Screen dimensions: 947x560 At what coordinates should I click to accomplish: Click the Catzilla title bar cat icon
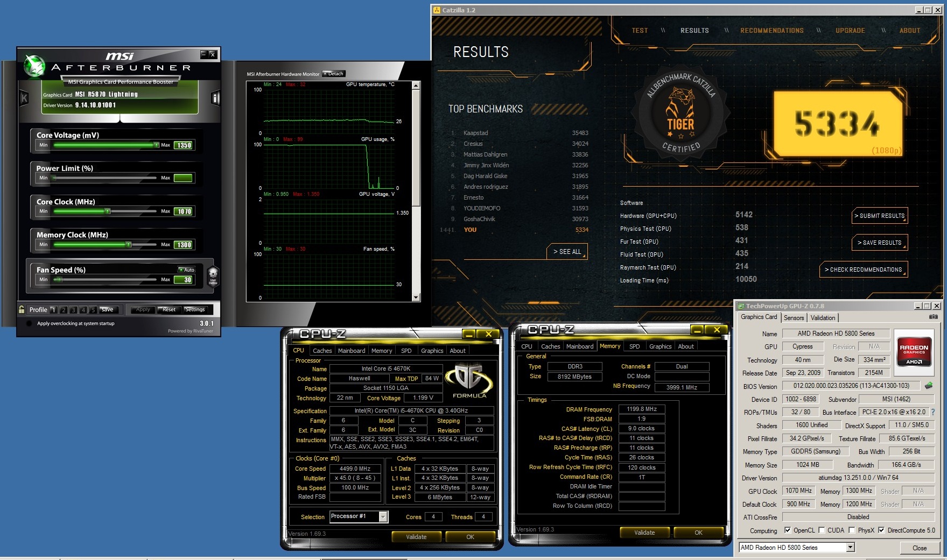[x=437, y=10]
